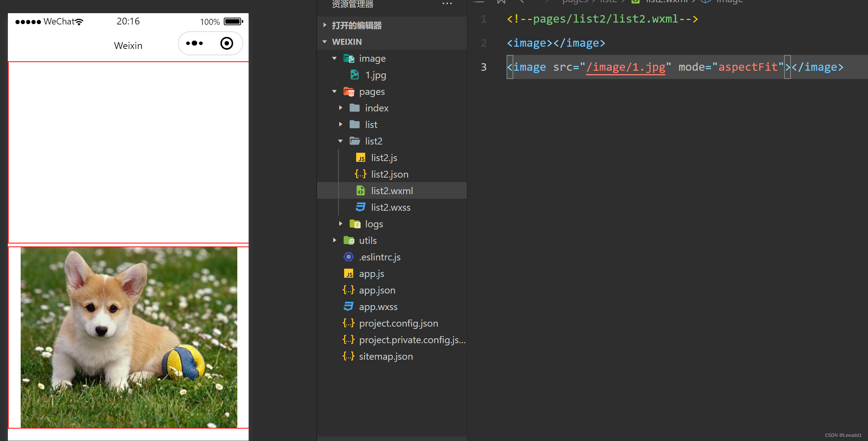Select sitemap.json in the file tree
Image resolution: width=868 pixels, height=441 pixels.
(x=385, y=356)
